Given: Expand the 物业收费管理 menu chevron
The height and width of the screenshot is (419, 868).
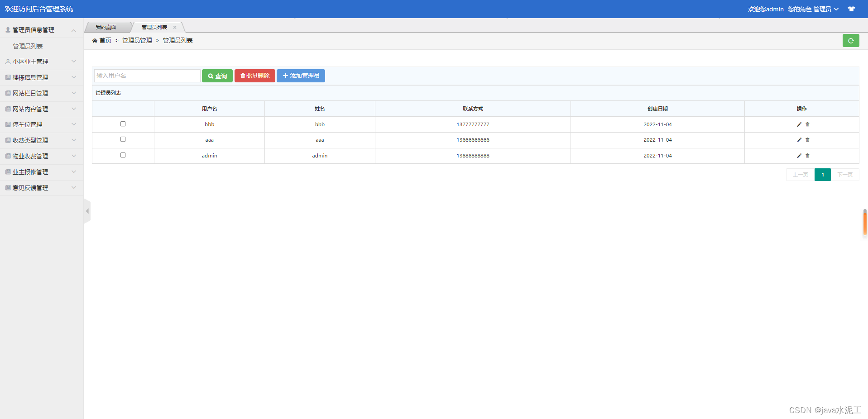Looking at the screenshot, I should [x=74, y=156].
